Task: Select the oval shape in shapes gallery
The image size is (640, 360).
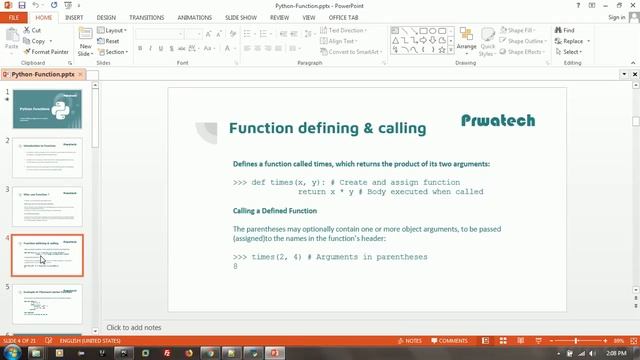Action: pyautogui.click(x=433, y=31)
